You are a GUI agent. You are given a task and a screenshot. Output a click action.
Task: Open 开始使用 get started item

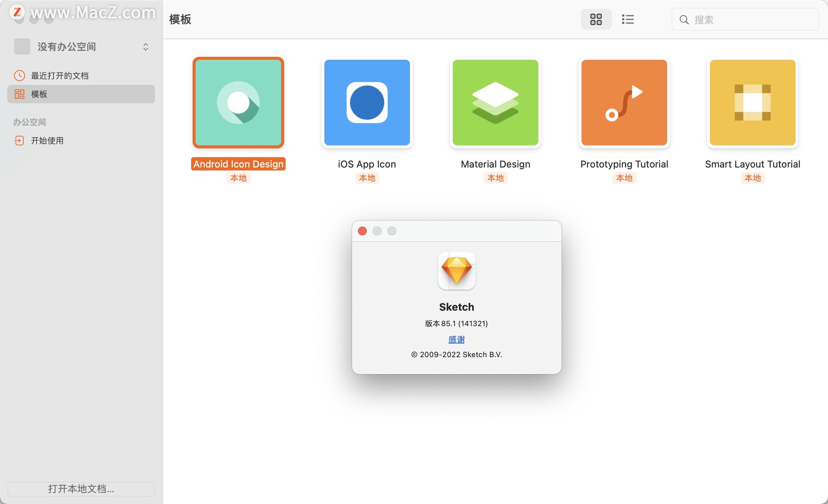pyautogui.click(x=81, y=141)
